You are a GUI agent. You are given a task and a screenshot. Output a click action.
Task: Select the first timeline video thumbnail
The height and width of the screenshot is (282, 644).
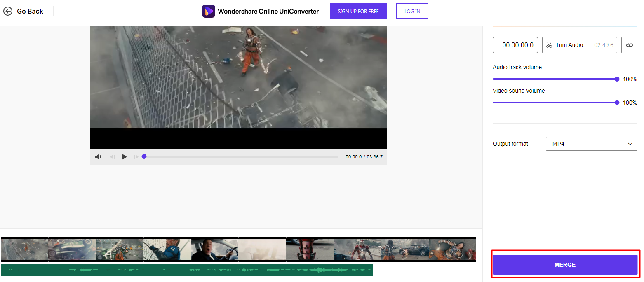[25, 249]
